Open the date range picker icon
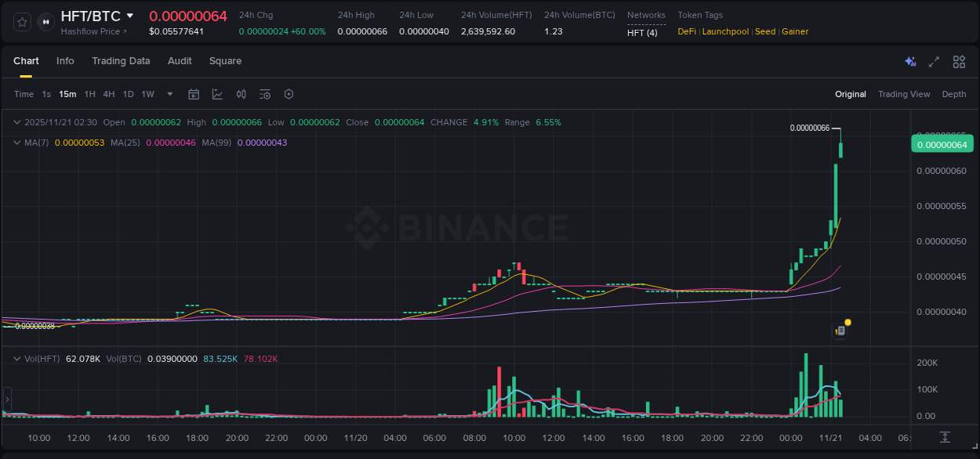Viewport: 980px width, 459px height. [194, 94]
